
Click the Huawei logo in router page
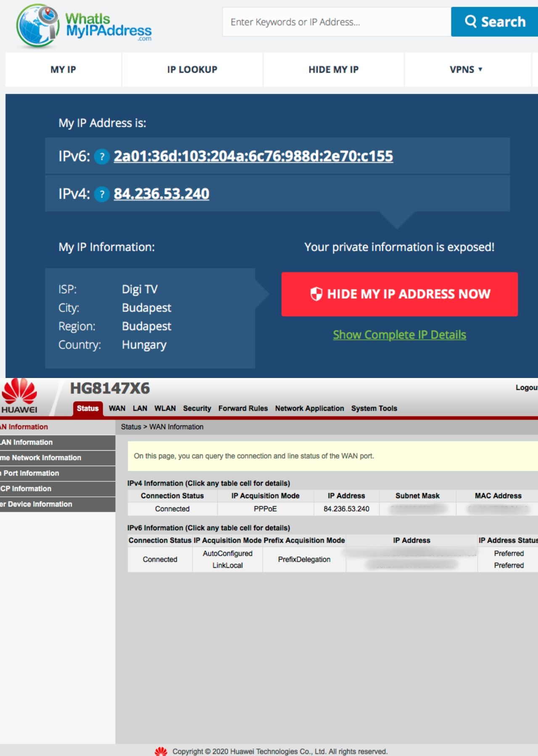[x=19, y=396]
